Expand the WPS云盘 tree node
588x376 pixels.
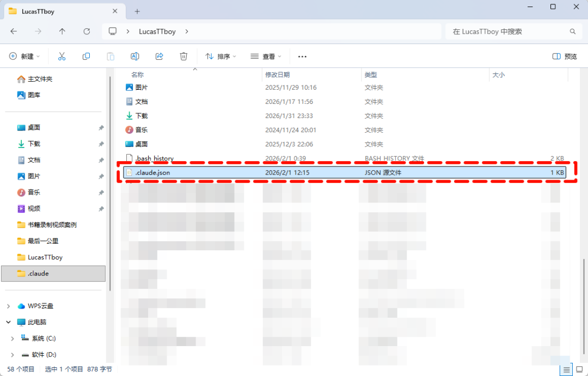pos(8,306)
